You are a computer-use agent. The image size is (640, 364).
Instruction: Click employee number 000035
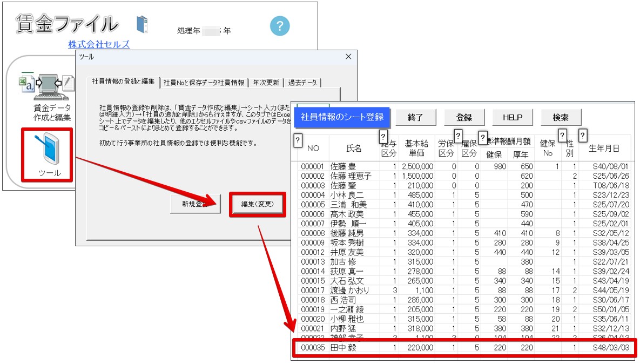(313, 348)
